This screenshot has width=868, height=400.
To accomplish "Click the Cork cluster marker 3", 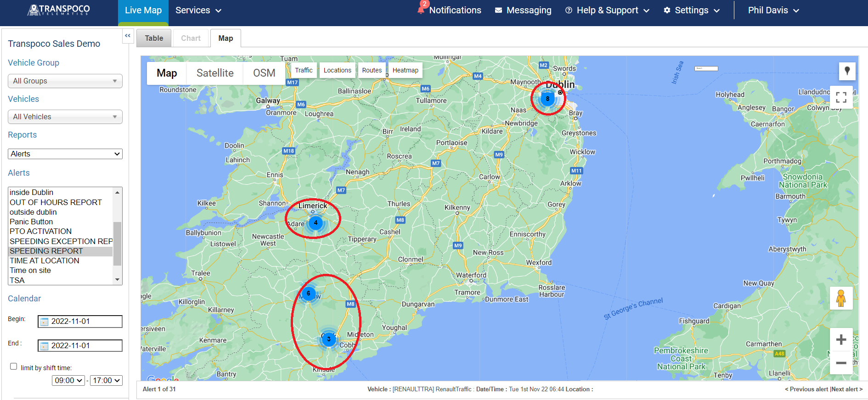I will coord(328,339).
